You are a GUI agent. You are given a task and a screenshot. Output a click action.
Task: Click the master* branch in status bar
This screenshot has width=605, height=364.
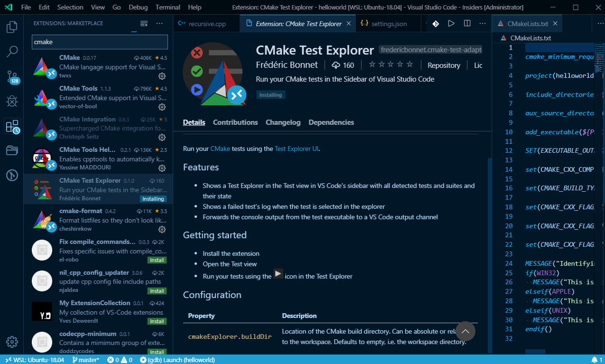pos(85,360)
